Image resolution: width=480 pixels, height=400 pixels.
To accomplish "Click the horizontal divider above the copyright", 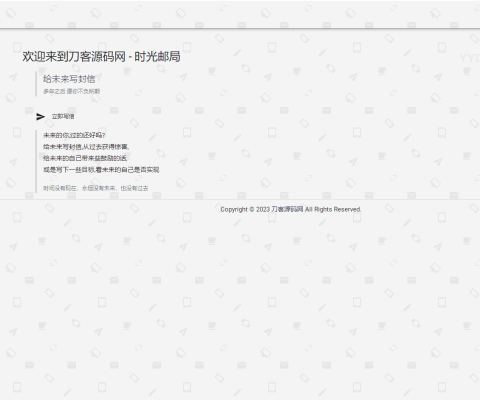I will click(240, 200).
